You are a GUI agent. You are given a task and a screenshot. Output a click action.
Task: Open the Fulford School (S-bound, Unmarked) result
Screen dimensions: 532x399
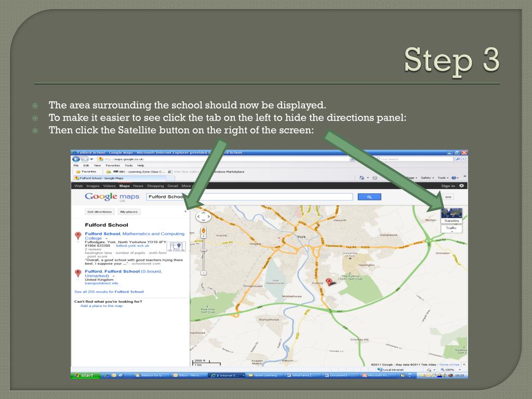tap(124, 273)
